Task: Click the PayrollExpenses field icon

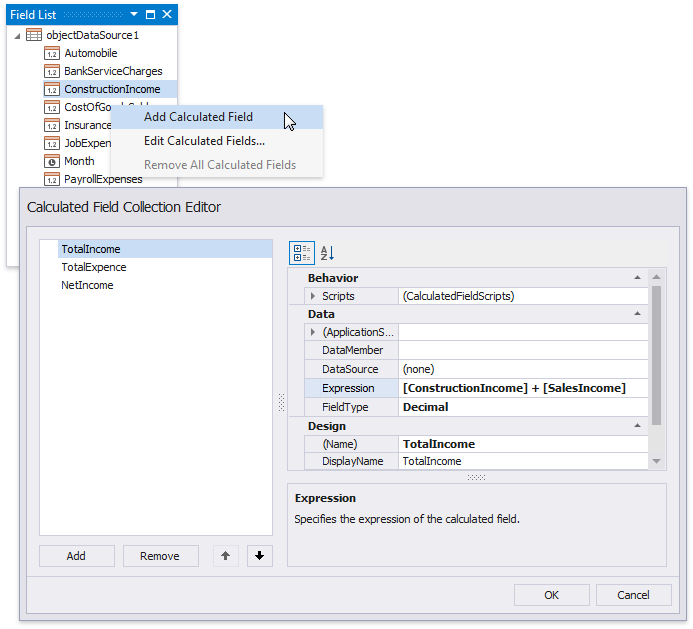Action: [52, 179]
